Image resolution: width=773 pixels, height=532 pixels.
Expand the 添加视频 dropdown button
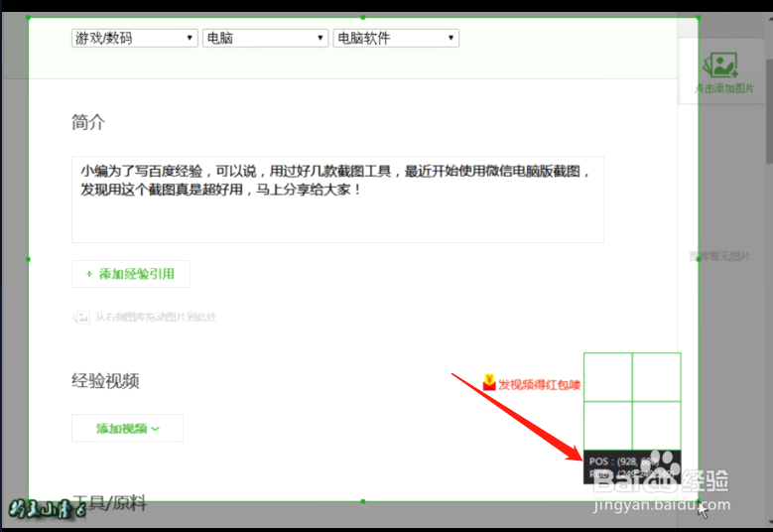(x=127, y=428)
